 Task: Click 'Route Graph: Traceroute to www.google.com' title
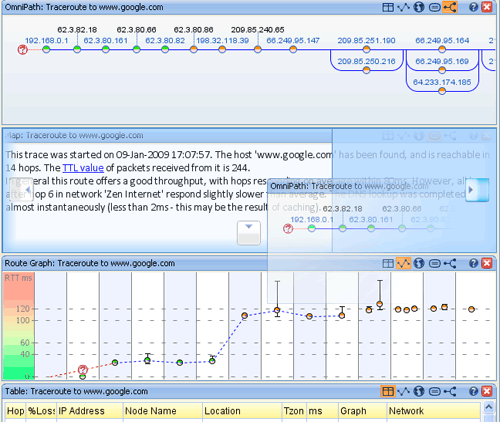90,263
